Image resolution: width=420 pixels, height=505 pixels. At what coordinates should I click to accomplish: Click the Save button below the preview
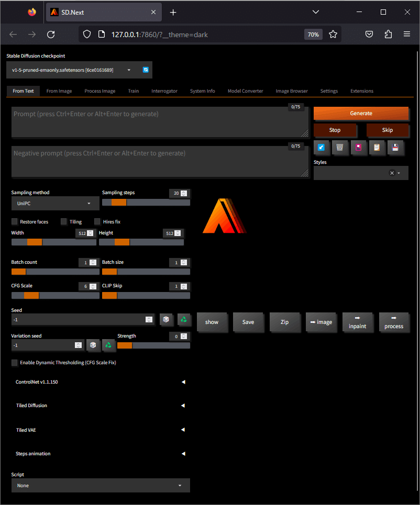coord(248,322)
